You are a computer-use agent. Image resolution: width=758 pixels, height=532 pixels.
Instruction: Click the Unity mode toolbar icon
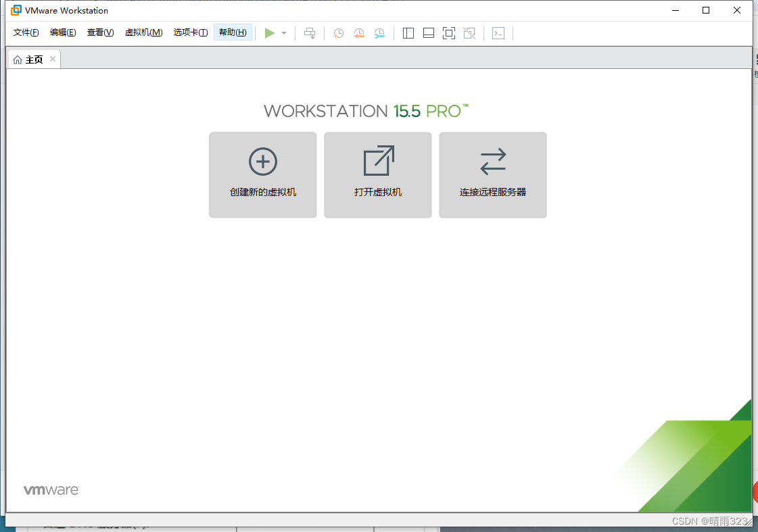[x=469, y=33]
